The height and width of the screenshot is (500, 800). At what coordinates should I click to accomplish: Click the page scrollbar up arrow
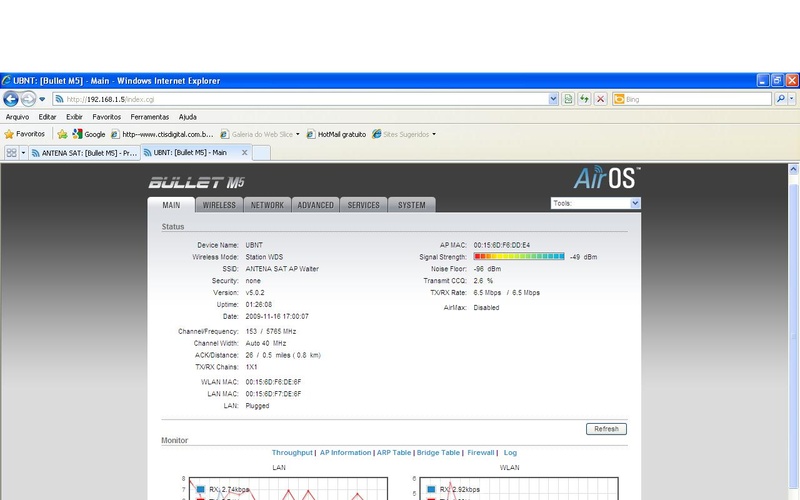tap(793, 169)
